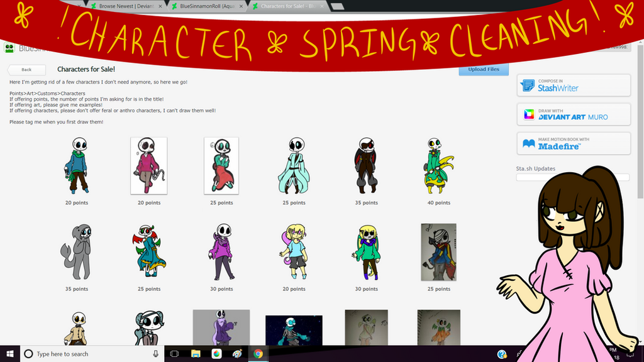Open the pink sweater skeleton thumbnail
This screenshot has width=644, height=362.
[148, 166]
